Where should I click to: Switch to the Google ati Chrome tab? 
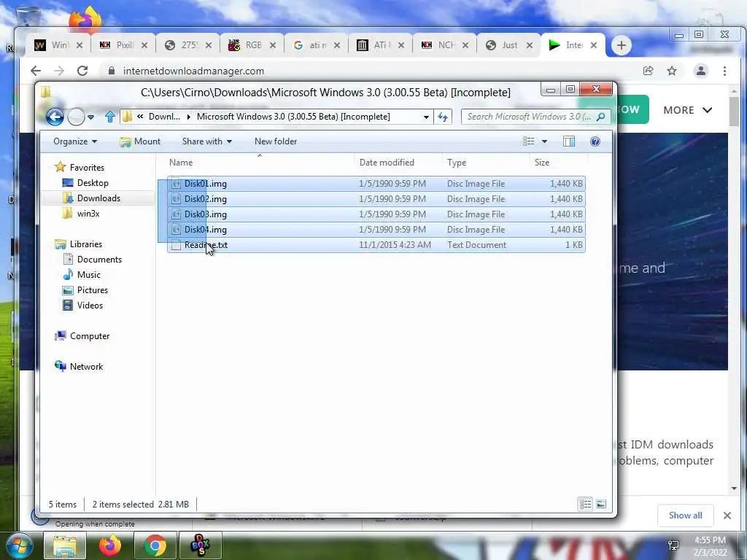click(x=316, y=45)
